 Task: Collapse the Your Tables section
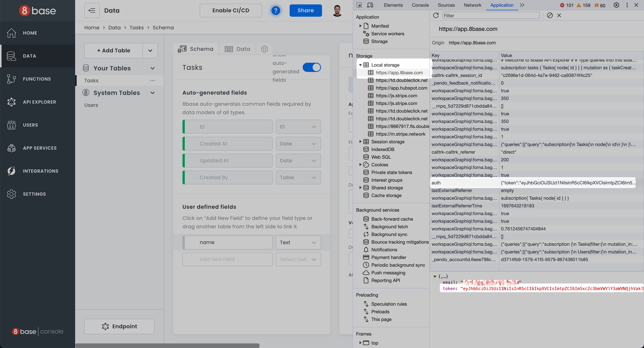click(153, 68)
